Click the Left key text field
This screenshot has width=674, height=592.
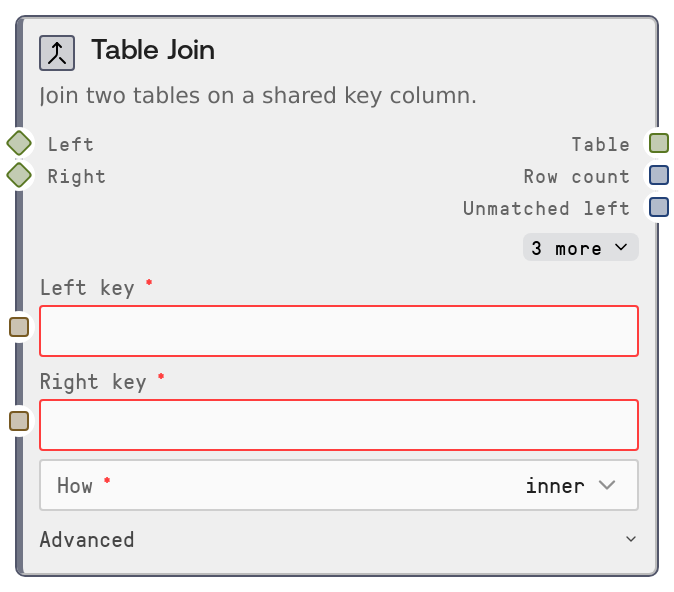338,331
